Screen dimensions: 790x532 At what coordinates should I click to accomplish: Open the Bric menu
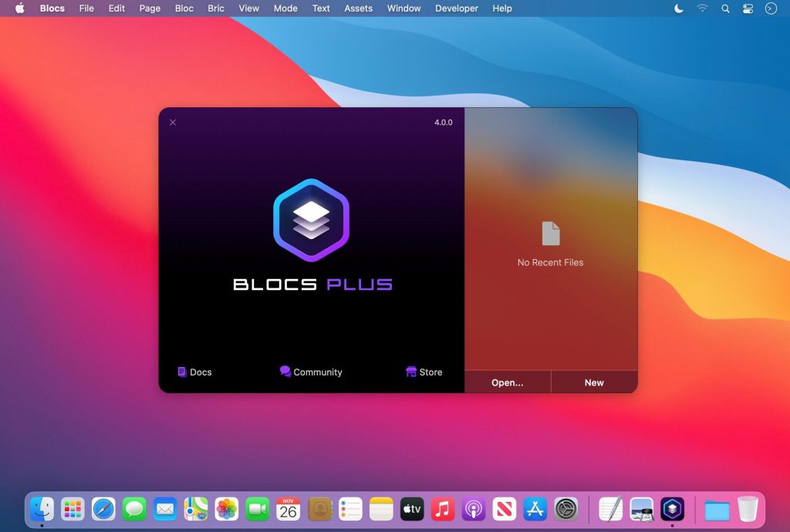click(x=215, y=8)
